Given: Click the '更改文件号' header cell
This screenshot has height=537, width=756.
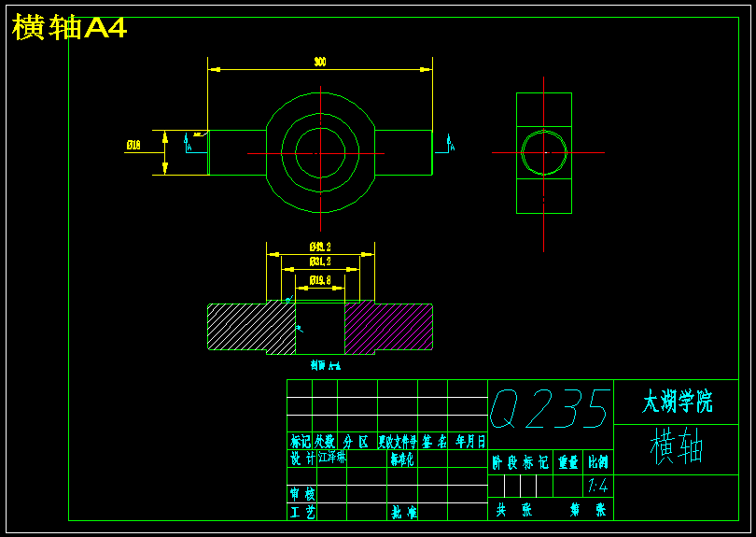Looking at the screenshot, I should click(398, 442).
